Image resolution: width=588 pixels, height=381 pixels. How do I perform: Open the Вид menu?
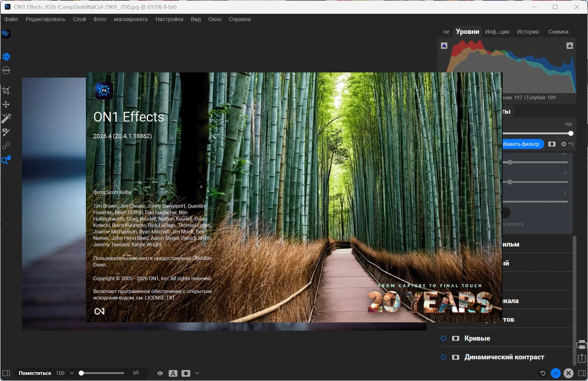click(x=196, y=19)
